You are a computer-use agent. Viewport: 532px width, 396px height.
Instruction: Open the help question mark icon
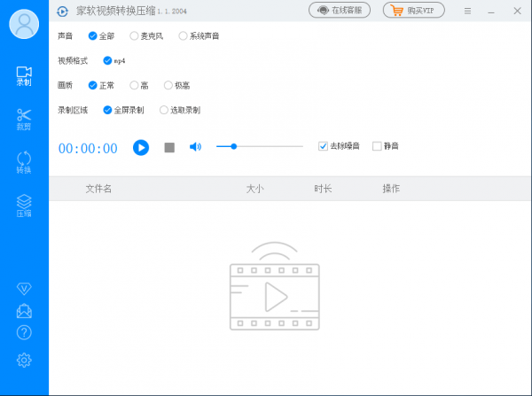[x=24, y=333]
